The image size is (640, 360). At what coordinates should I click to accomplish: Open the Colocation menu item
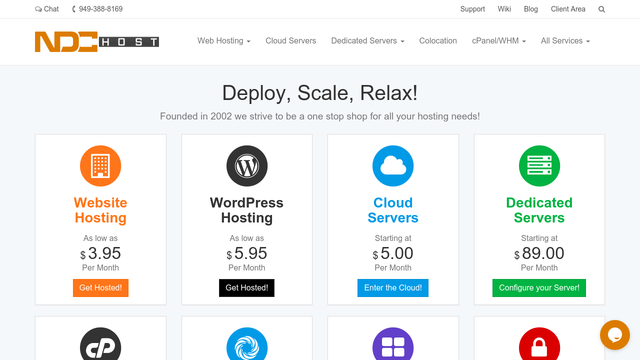(x=438, y=41)
